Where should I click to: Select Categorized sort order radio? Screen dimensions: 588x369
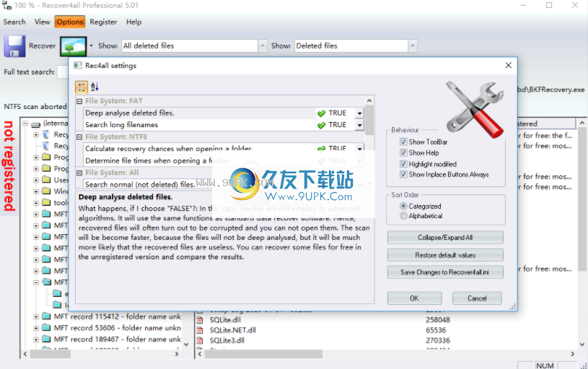[x=403, y=206]
